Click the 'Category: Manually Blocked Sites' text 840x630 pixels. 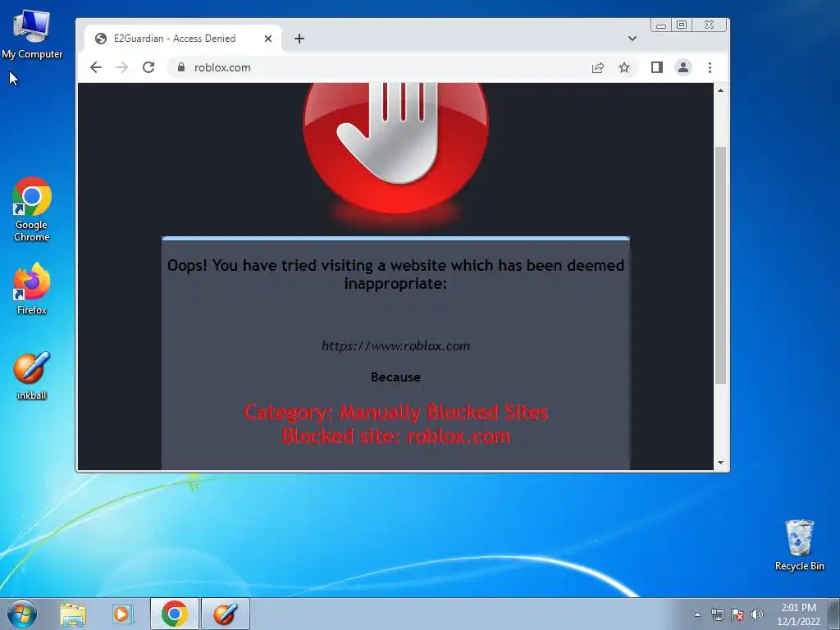pos(396,412)
